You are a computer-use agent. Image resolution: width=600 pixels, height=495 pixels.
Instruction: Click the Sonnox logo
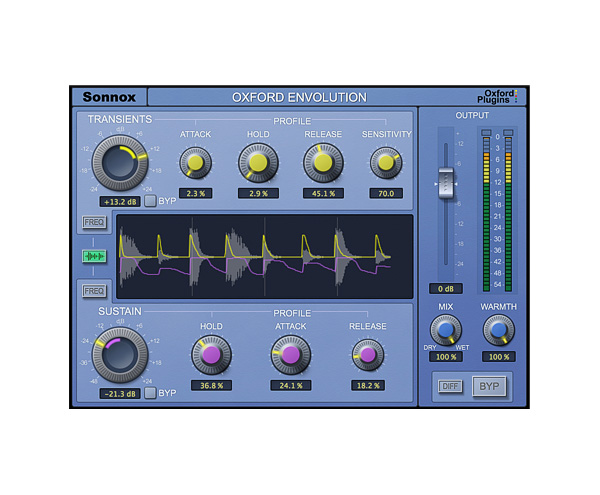pyautogui.click(x=109, y=97)
